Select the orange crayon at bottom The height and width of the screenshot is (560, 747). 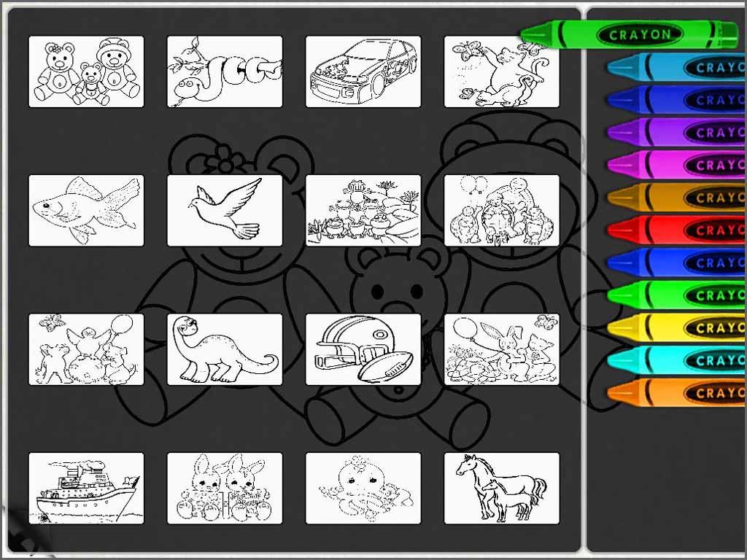(676, 393)
